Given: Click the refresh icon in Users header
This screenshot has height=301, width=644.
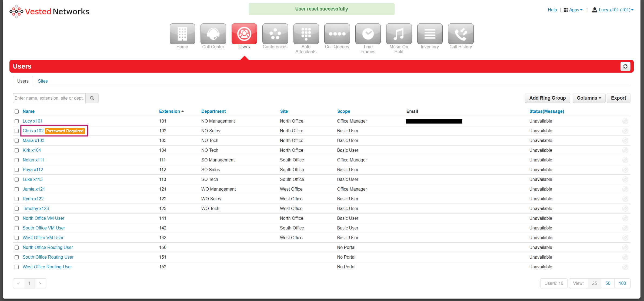Looking at the screenshot, I should point(625,66).
